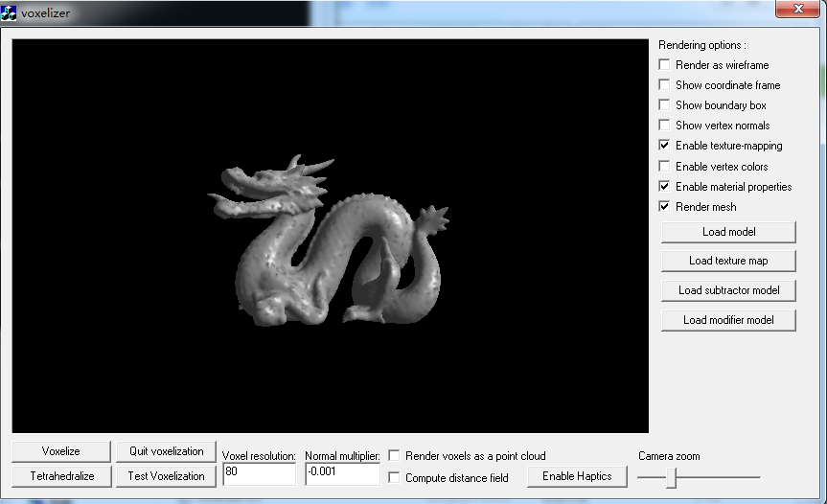Click the voxelizer app icon in title bar
827x504 pixels.
click(x=9, y=12)
